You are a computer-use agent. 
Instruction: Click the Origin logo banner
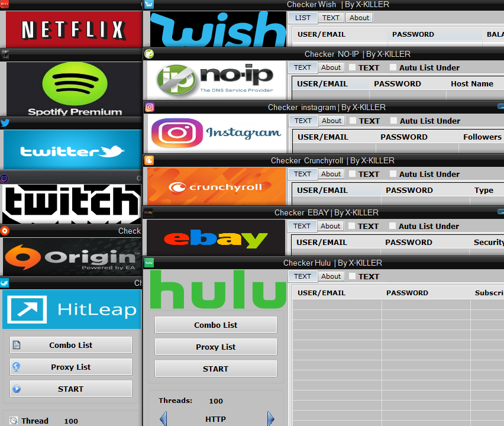[72, 257]
